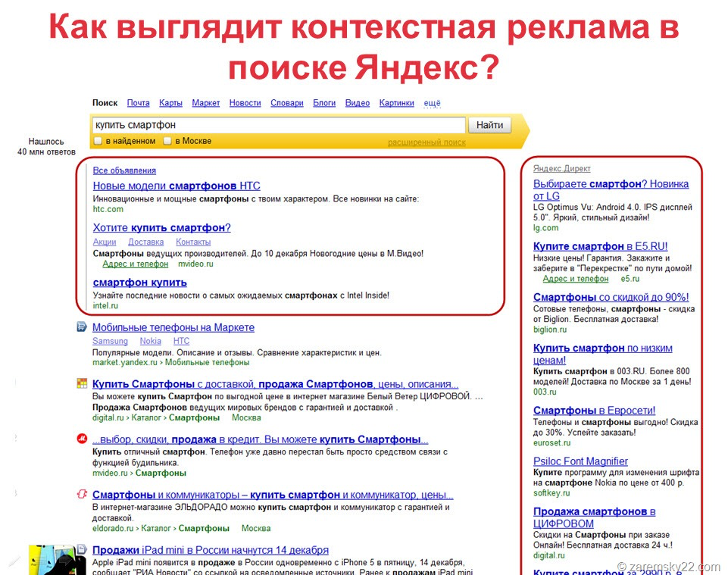Open ad 'Смартфоны в Евросети!'
This screenshot has height=575, width=728.
click(x=594, y=411)
